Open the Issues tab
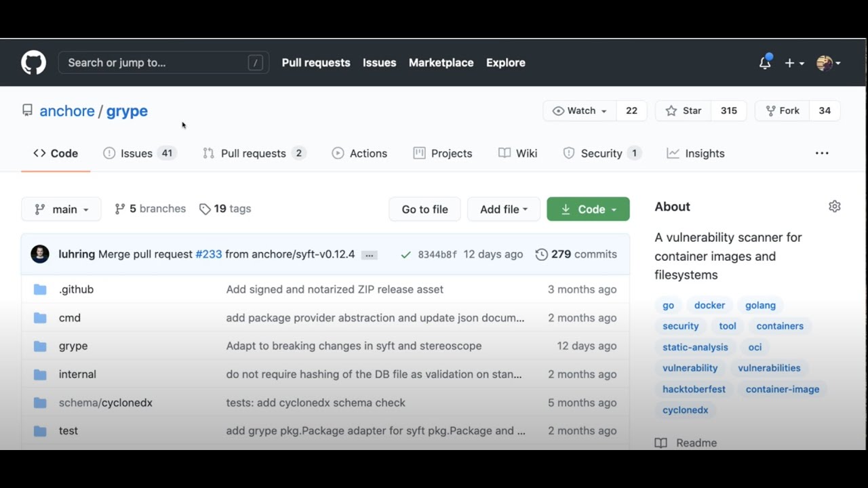 (140, 153)
